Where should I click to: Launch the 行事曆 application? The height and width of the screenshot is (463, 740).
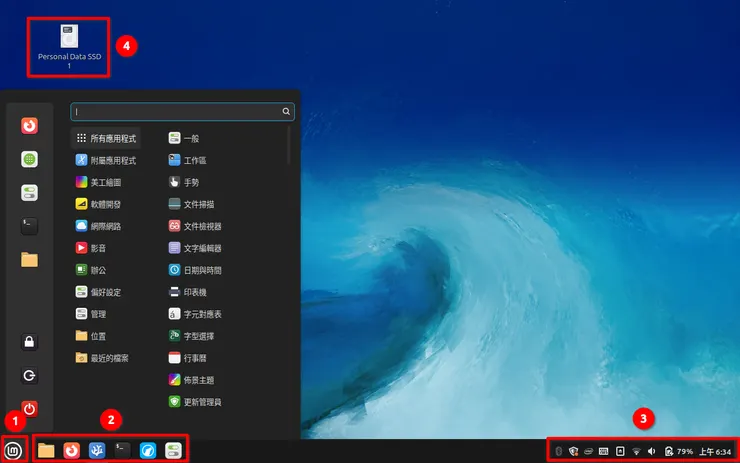pos(188,358)
